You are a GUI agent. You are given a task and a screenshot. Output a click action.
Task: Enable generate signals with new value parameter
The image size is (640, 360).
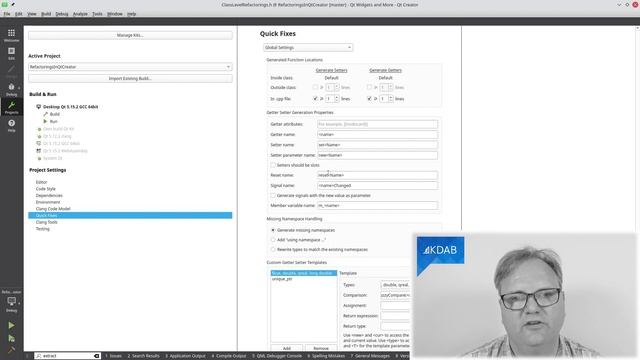click(273, 196)
